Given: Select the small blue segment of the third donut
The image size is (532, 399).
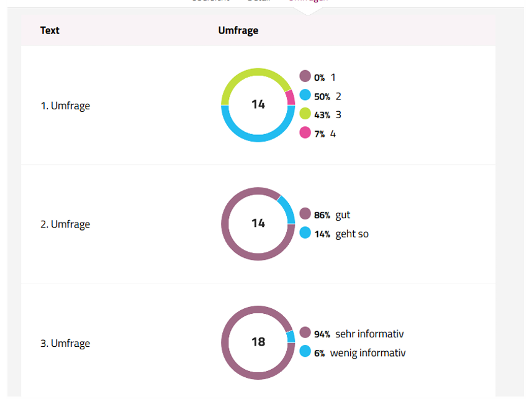Looking at the screenshot, I should (x=291, y=337).
